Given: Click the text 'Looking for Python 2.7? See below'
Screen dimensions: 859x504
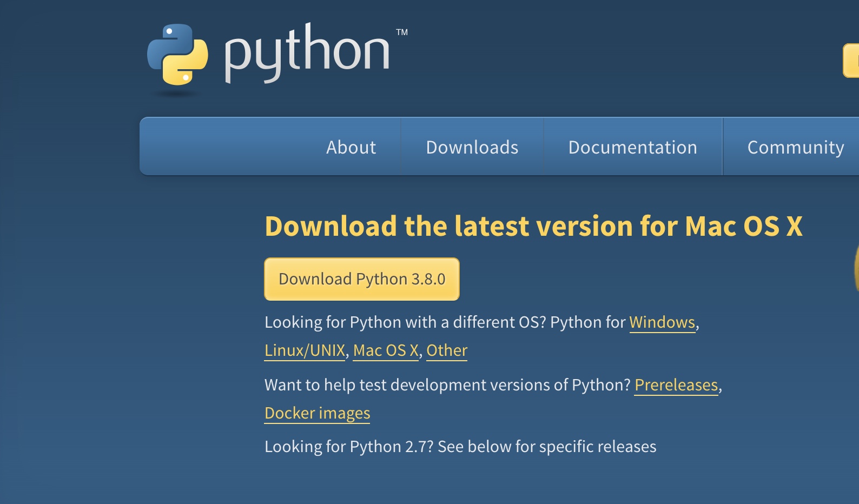Looking at the screenshot, I should 388,447.
